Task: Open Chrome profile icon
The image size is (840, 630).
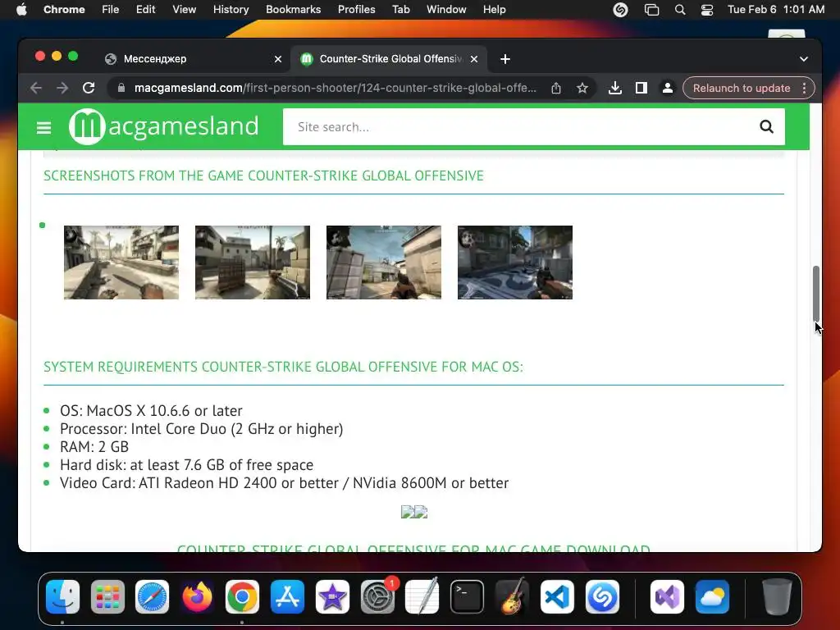Action: (668, 88)
